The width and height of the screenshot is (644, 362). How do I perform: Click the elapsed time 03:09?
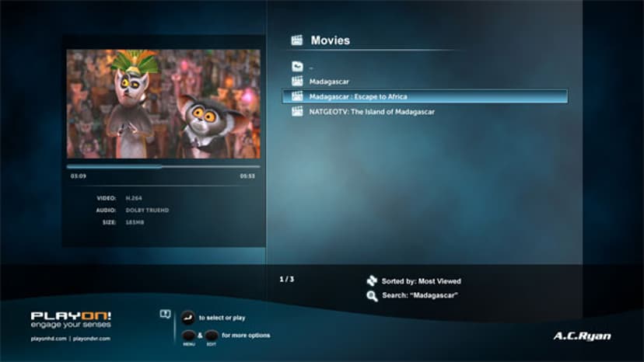[79, 176]
